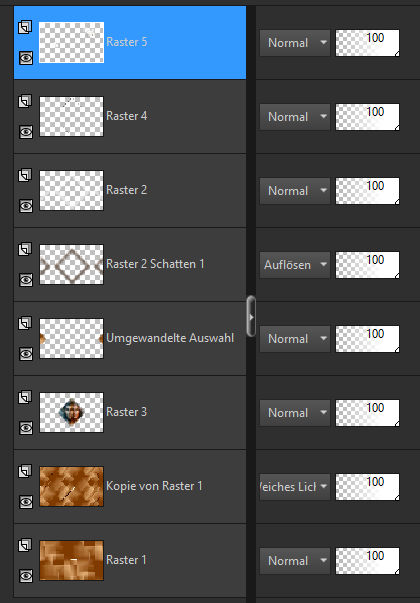420x603 pixels.
Task: Click layer type icon of Kopie von Raster 1
Action: coord(25,471)
